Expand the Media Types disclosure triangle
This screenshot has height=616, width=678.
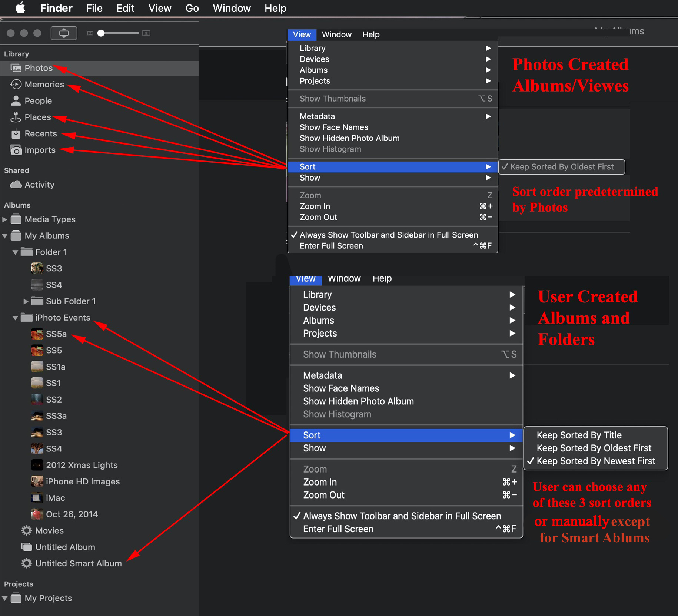click(5, 219)
